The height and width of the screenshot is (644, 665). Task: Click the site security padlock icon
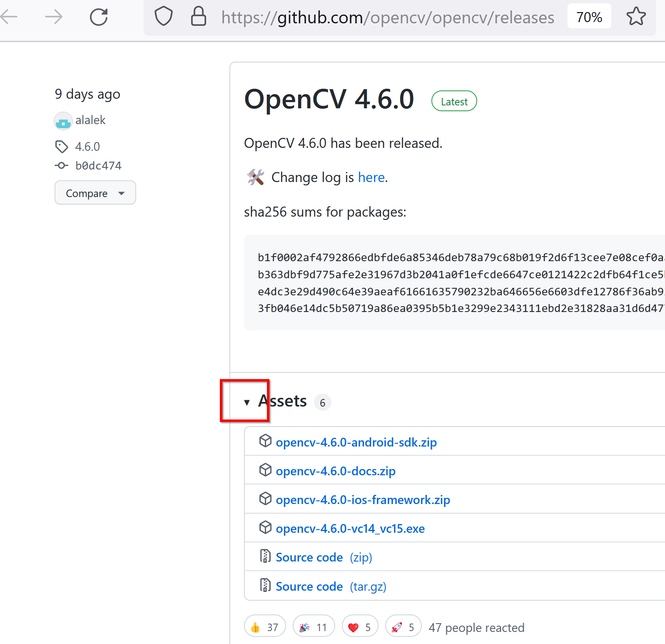pos(198,16)
